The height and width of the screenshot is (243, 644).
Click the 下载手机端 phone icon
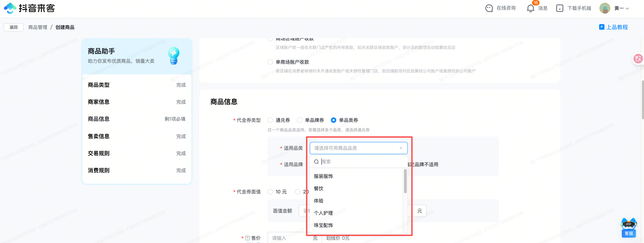559,8
